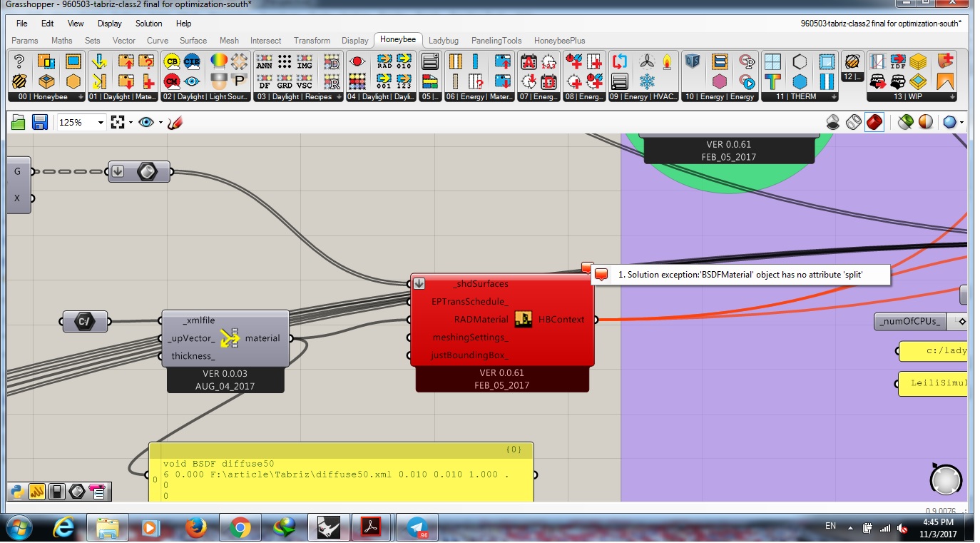Switch to the Ladybug tab

point(444,41)
